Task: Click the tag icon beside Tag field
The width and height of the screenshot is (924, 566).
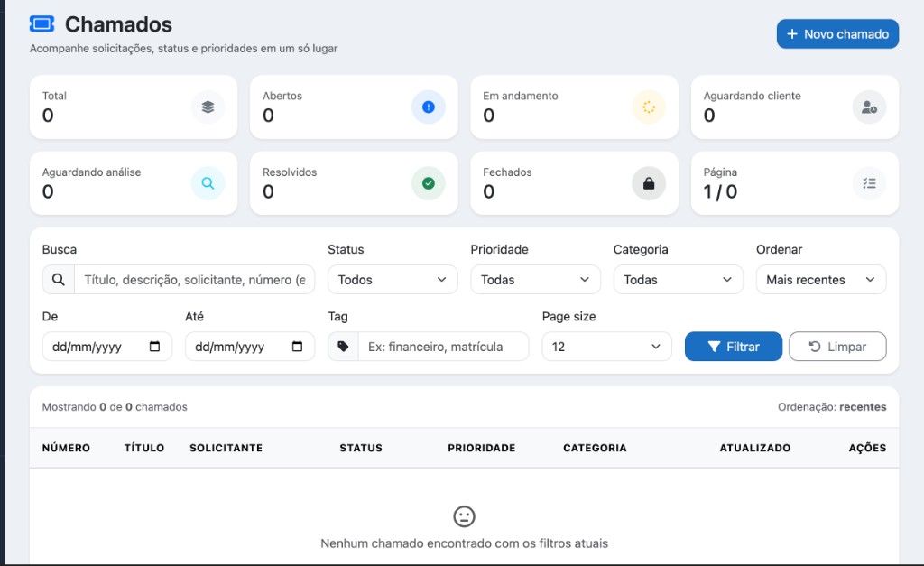Action: pyautogui.click(x=343, y=347)
